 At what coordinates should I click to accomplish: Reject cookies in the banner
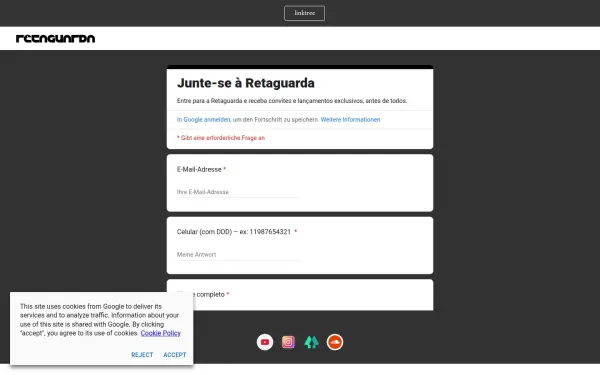click(x=142, y=355)
